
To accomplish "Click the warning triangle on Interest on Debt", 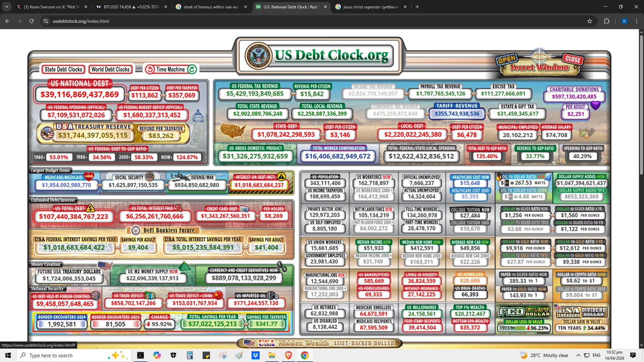I will click(281, 176).
